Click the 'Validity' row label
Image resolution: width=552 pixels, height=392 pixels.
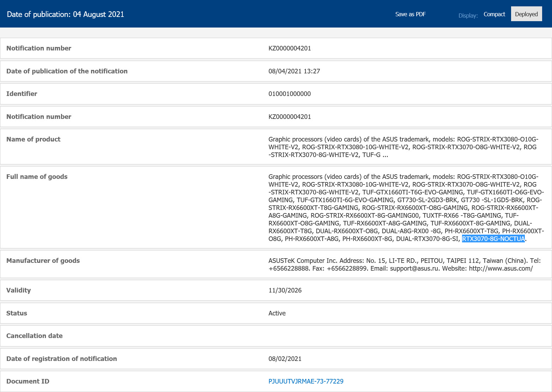click(x=18, y=290)
